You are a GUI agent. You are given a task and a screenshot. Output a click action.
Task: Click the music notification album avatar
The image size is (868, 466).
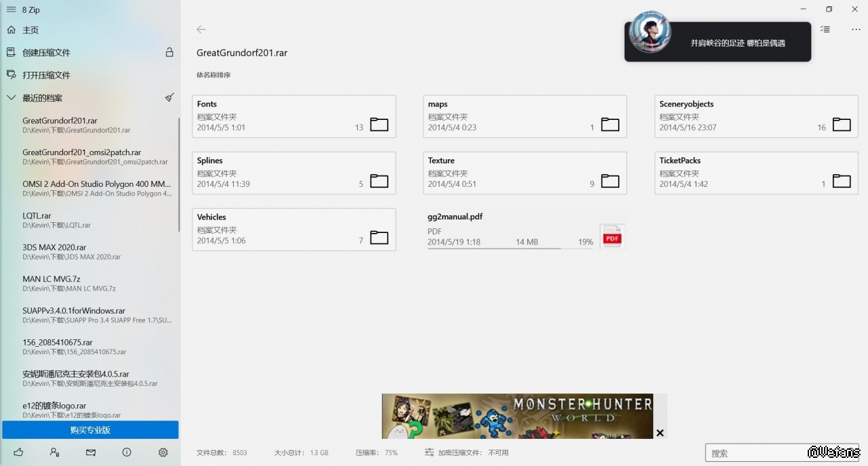pyautogui.click(x=649, y=32)
